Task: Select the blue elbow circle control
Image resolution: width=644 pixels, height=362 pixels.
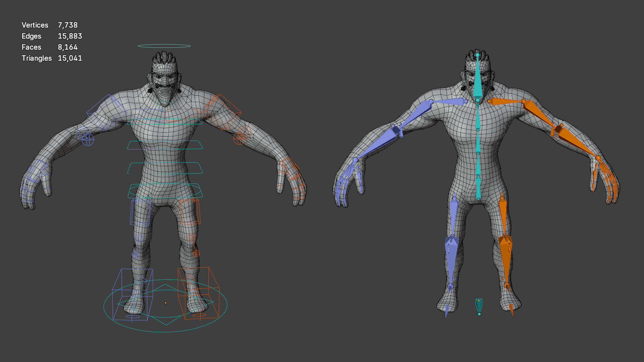Action: pyautogui.click(x=88, y=140)
